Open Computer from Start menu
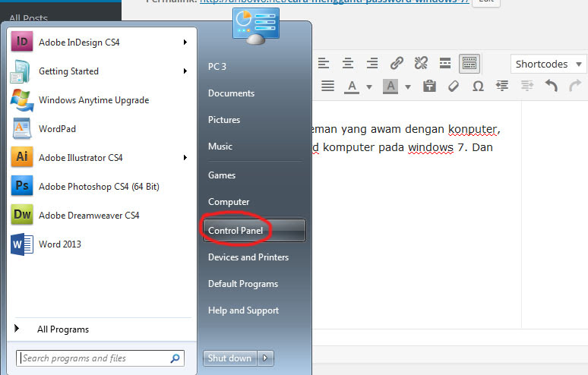This screenshot has height=375, width=588. pyautogui.click(x=229, y=202)
